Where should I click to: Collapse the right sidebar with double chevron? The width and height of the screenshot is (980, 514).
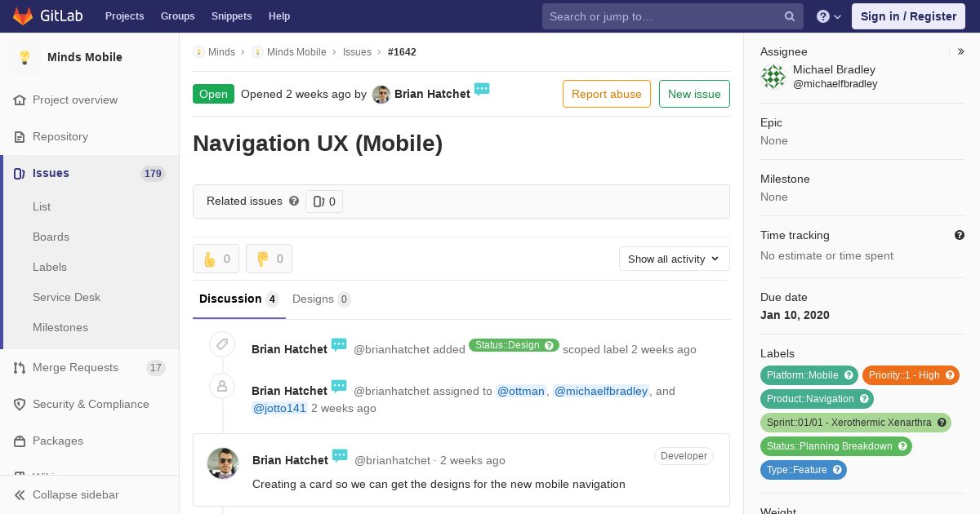click(x=961, y=51)
